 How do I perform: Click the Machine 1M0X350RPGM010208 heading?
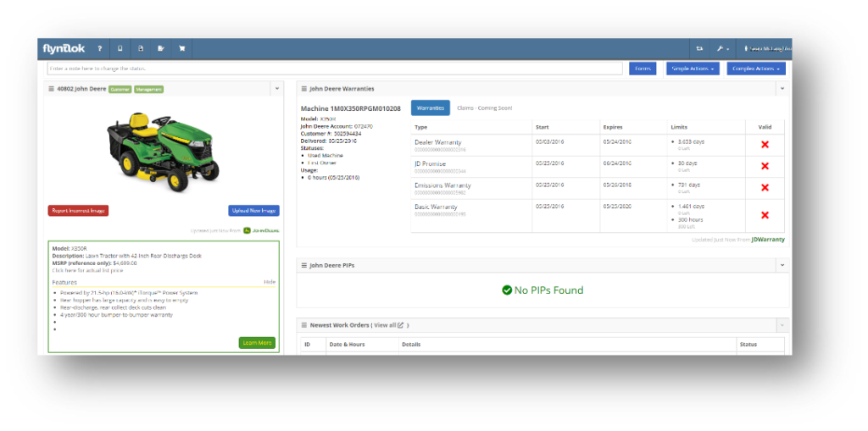pos(350,108)
